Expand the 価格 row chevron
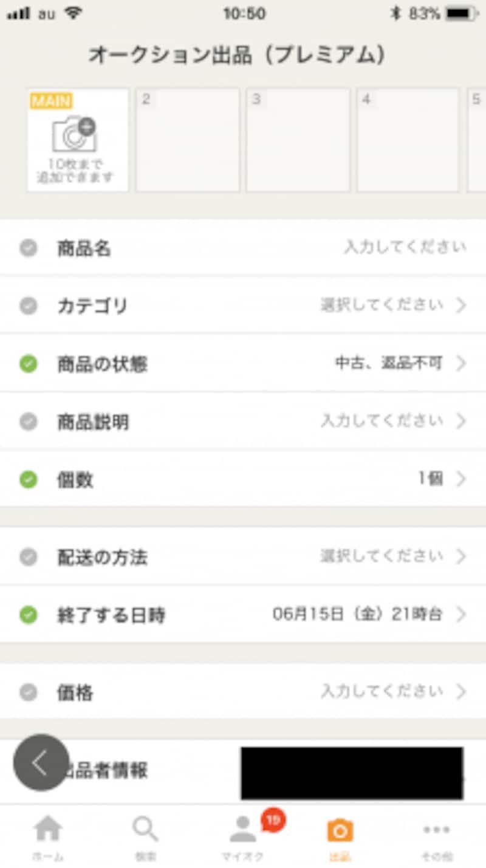Image resolution: width=486 pixels, height=868 pixels. pos(461,691)
